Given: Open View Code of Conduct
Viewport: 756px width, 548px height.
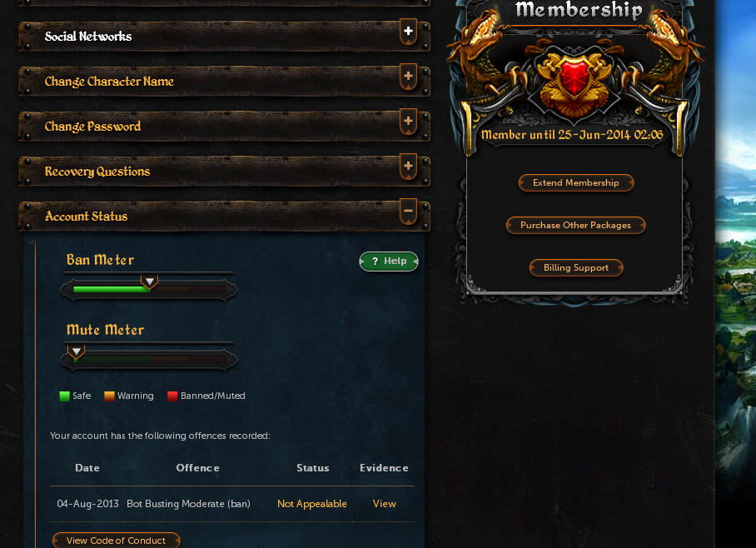Looking at the screenshot, I should (117, 541).
